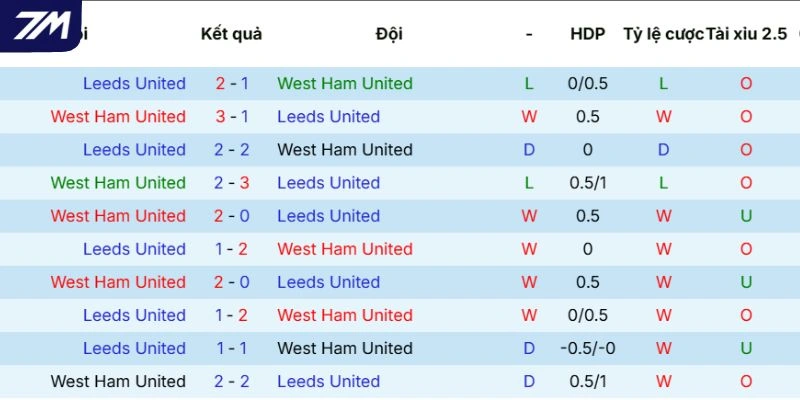Click the Tỷ lệ cược column header
Screen dimensions: 800x400
[x=663, y=34]
